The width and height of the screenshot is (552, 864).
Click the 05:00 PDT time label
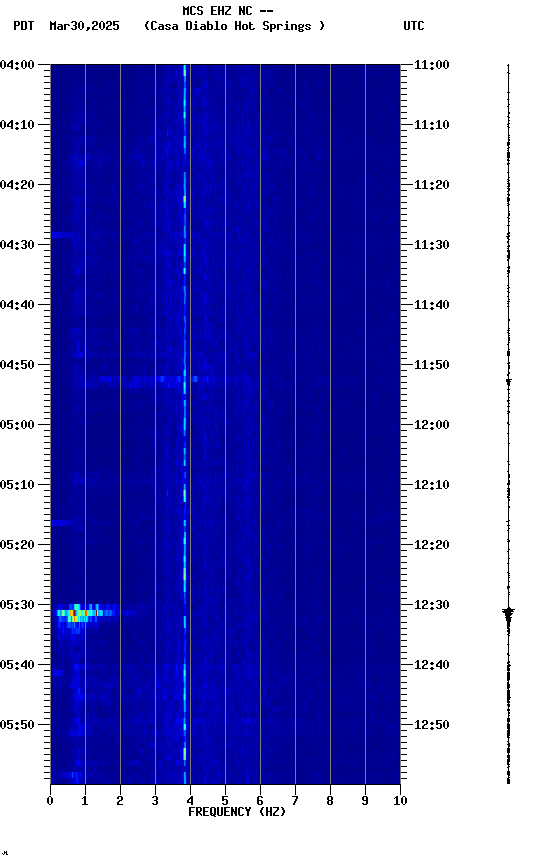coord(17,425)
